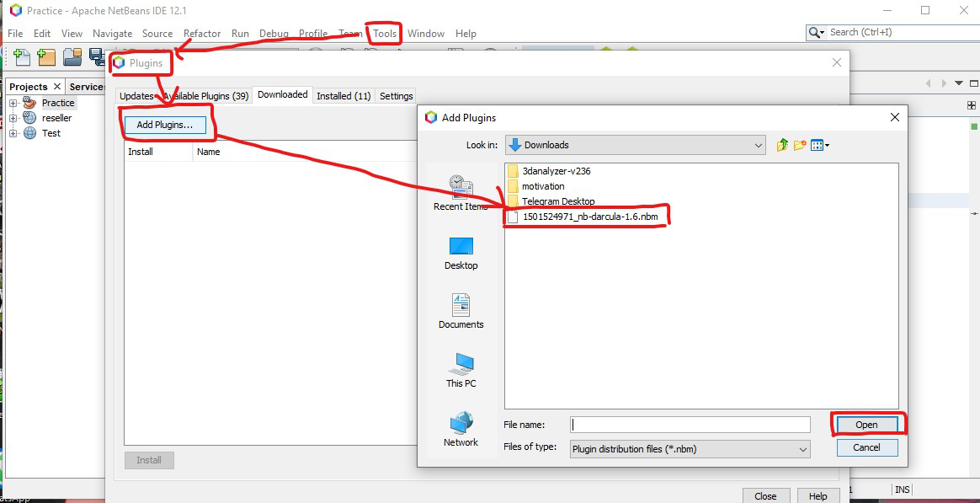Click the New File toolbar icon

coord(22,57)
